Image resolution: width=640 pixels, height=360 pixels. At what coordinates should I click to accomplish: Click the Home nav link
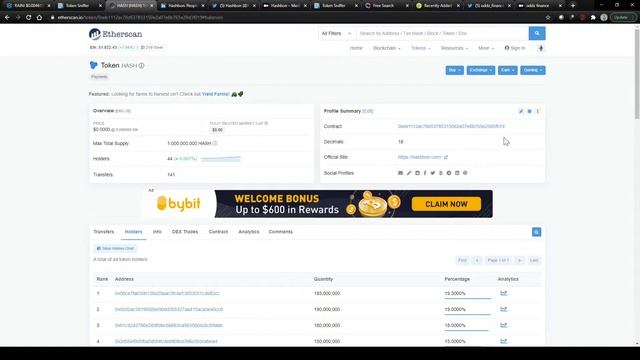pyautogui.click(x=356, y=48)
